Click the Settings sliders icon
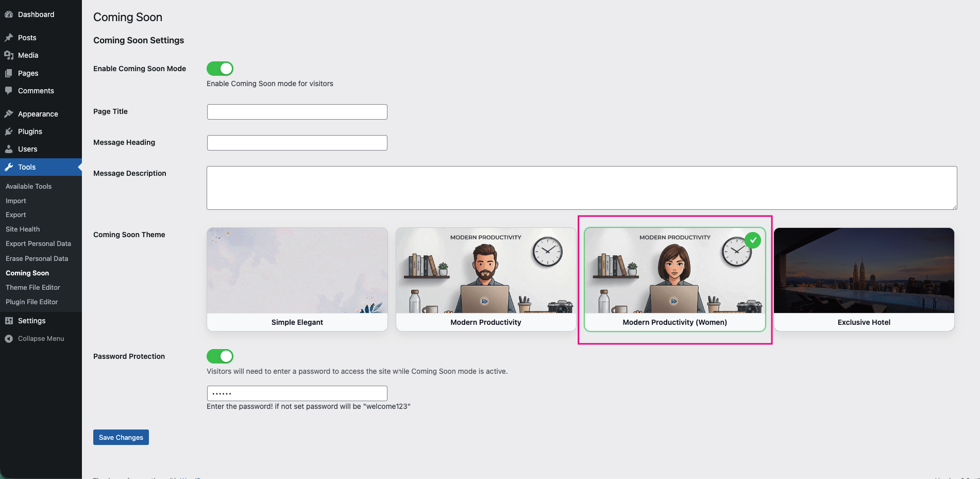 point(9,321)
